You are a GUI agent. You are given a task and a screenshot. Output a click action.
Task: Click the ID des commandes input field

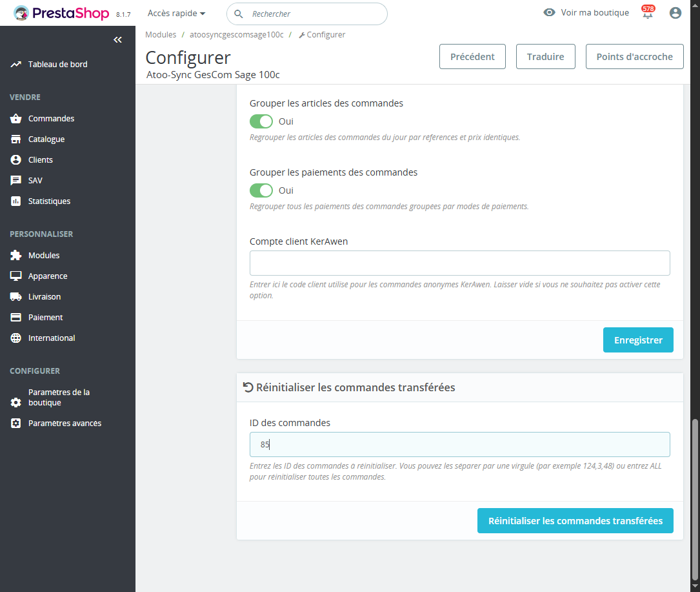pyautogui.click(x=459, y=445)
